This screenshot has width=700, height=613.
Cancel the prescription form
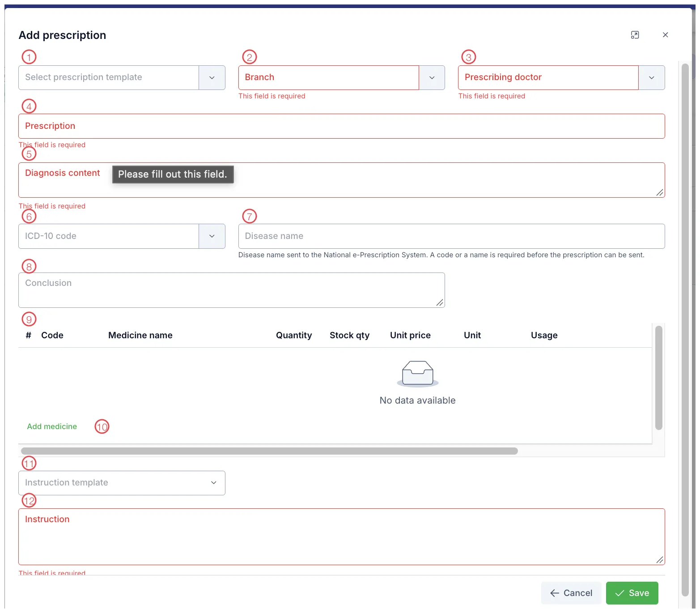(x=571, y=593)
